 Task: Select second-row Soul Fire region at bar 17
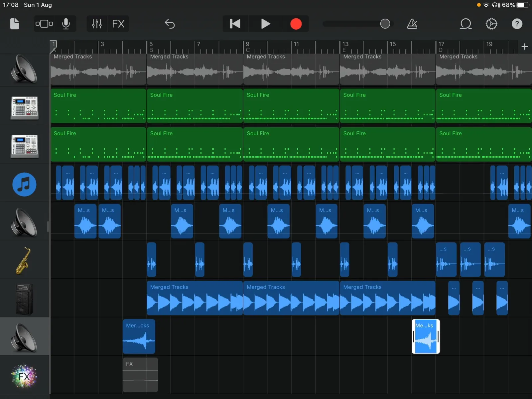coord(483,144)
